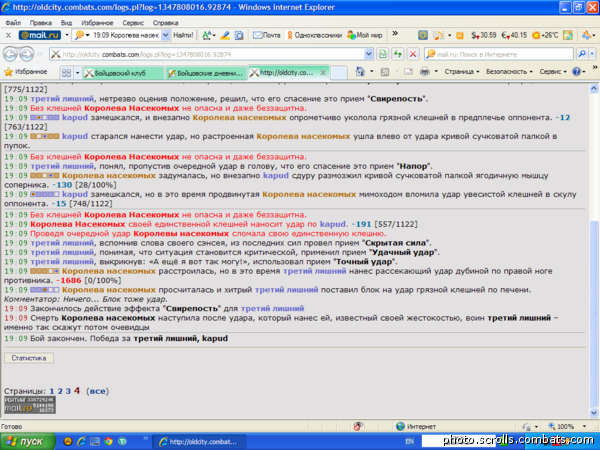600x450 pixels.
Task: Click the address bar URL field
Action: (211, 54)
